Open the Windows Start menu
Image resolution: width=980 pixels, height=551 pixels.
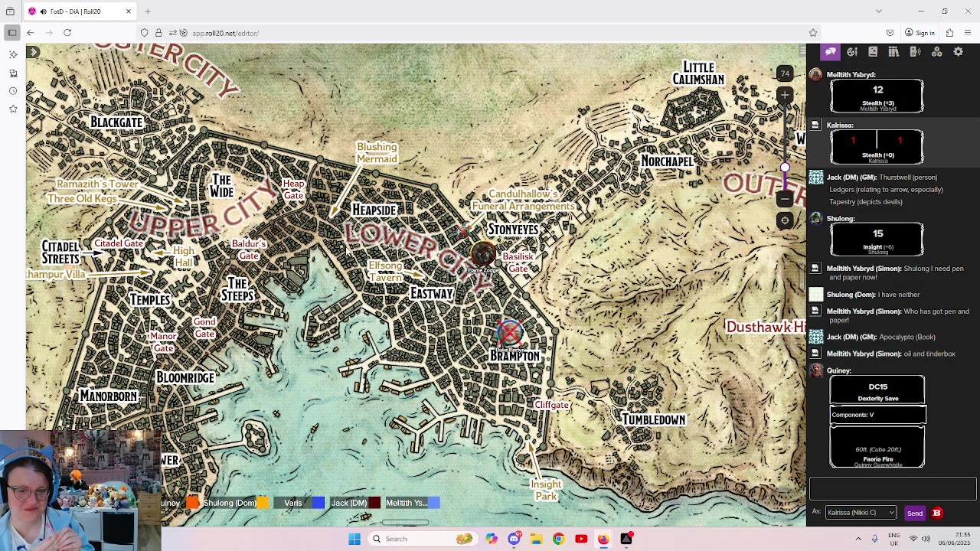pyautogui.click(x=354, y=539)
